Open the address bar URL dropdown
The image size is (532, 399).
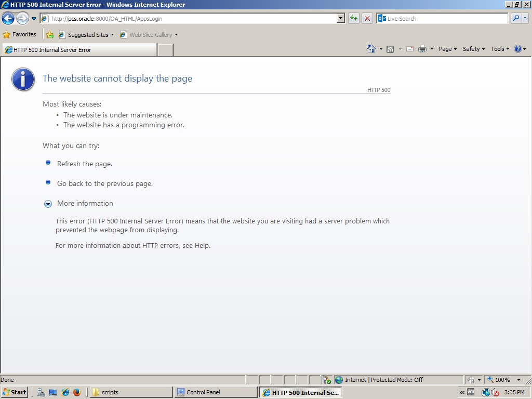pos(341,19)
